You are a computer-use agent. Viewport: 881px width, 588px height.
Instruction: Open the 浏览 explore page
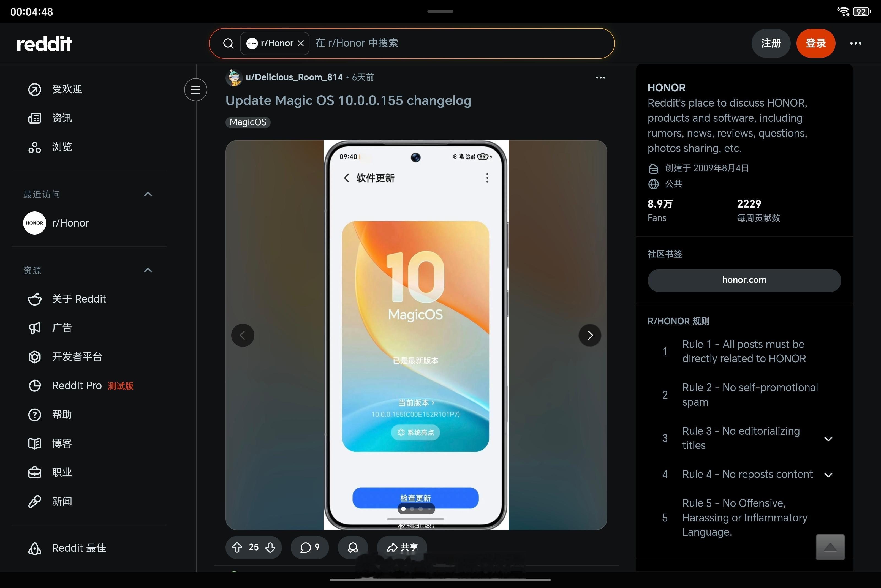click(89, 147)
